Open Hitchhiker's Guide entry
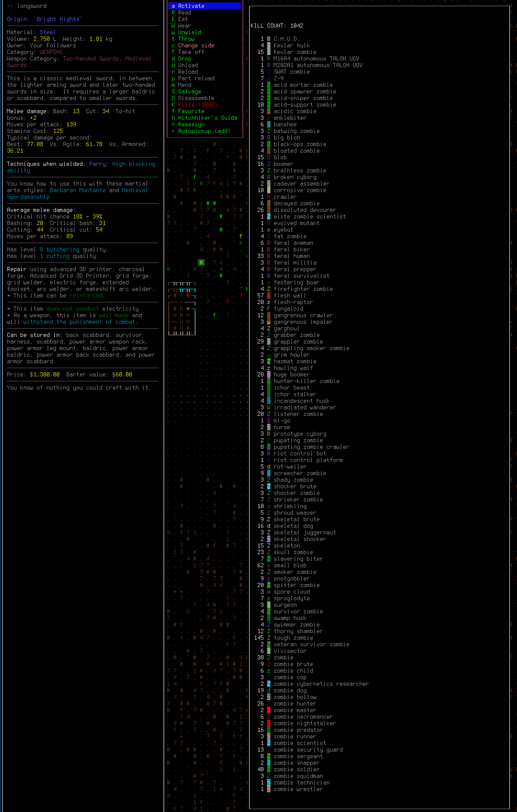Image resolution: width=517 pixels, height=812 pixels. click(x=205, y=118)
